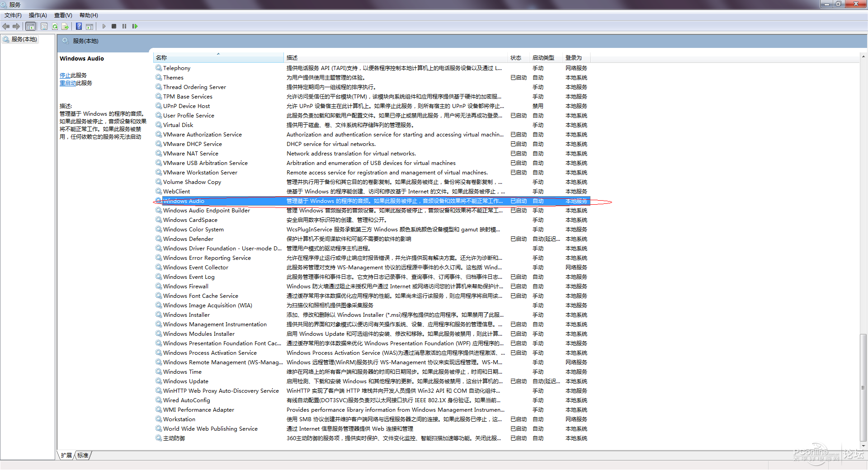This screenshot has width=868, height=470.
Task: Select the Windows Error Reporting Service row
Action: (x=372, y=258)
